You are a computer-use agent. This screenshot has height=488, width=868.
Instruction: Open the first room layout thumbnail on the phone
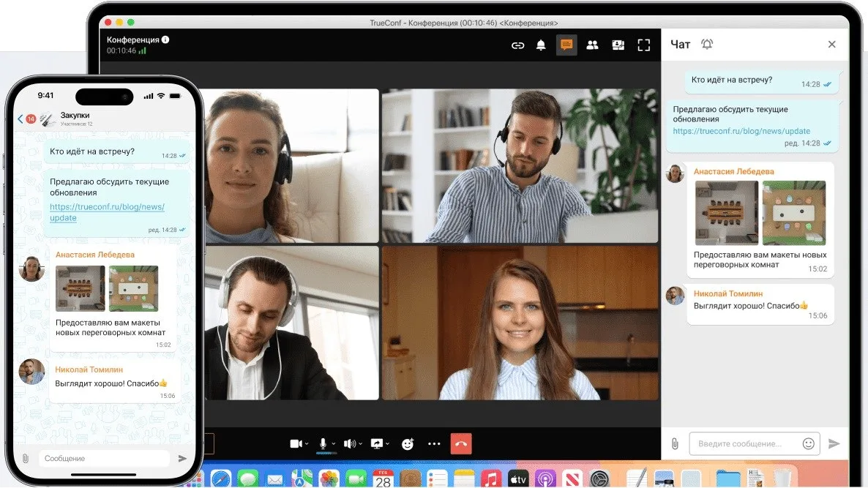coord(81,288)
